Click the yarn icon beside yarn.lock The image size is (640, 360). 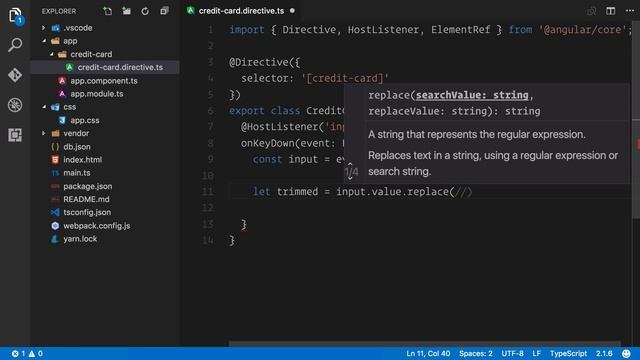(55, 239)
